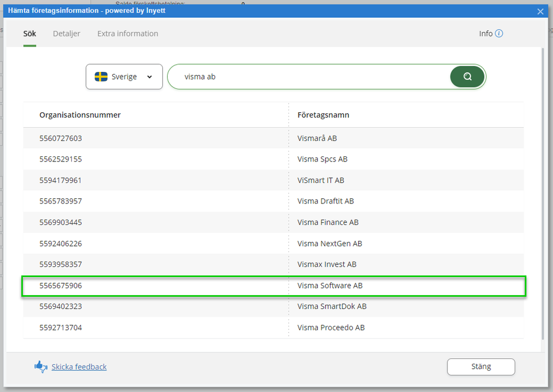Select the Visma SmartDok AB row
This screenshot has height=392, width=553.
pos(273,306)
